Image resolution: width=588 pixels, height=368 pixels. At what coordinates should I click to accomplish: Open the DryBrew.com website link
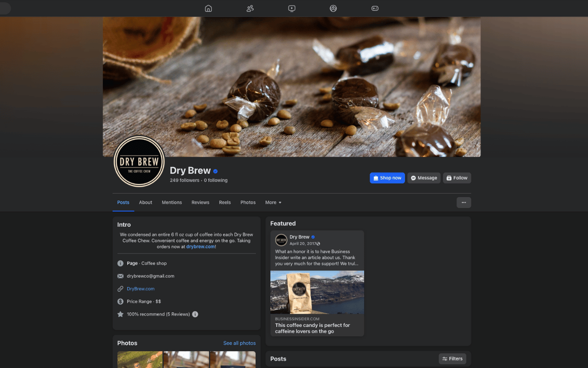[x=141, y=289]
